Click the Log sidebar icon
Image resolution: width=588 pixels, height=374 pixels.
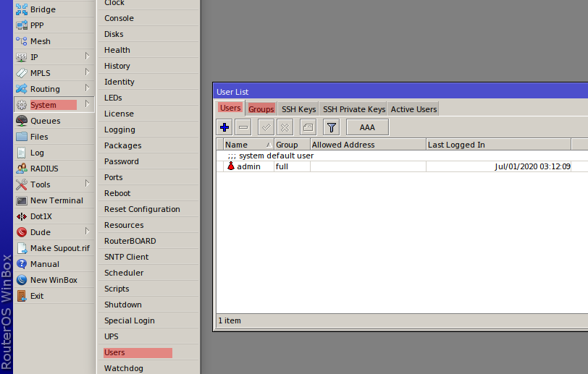[x=22, y=153]
